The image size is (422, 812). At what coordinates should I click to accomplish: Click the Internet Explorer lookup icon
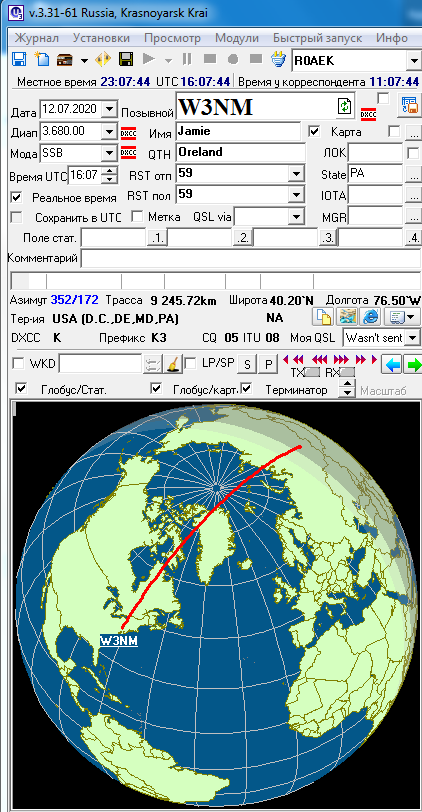(x=370, y=317)
